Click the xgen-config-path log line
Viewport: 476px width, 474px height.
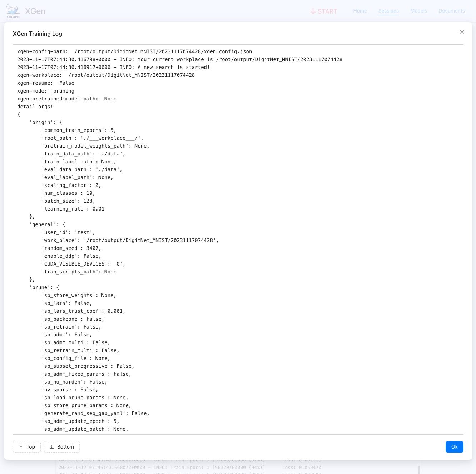(135, 51)
